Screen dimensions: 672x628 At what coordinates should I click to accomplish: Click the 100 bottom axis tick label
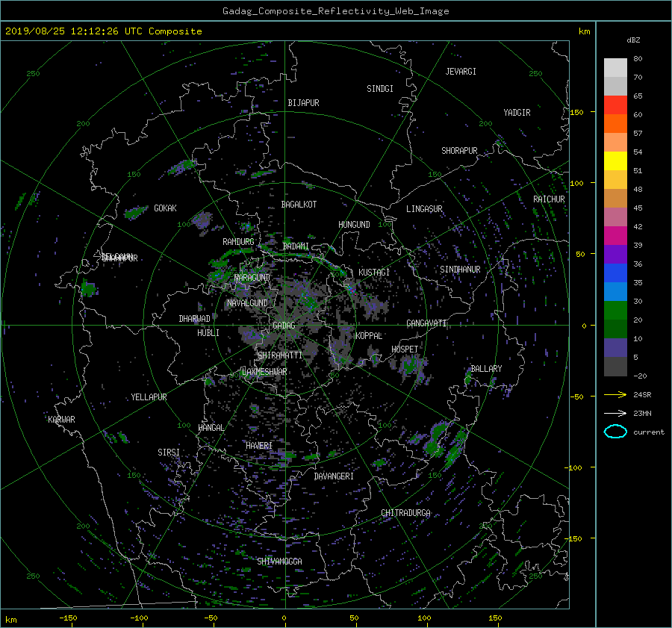pyautogui.click(x=424, y=618)
